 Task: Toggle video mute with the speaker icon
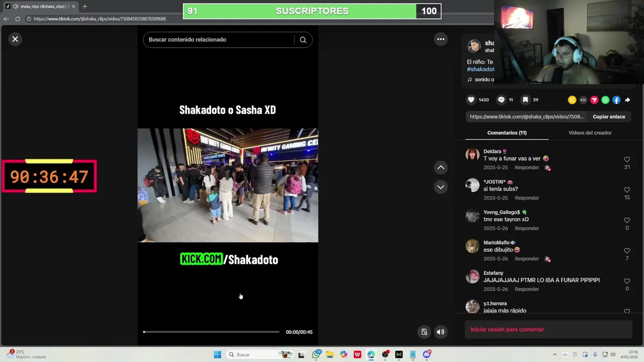(x=441, y=332)
